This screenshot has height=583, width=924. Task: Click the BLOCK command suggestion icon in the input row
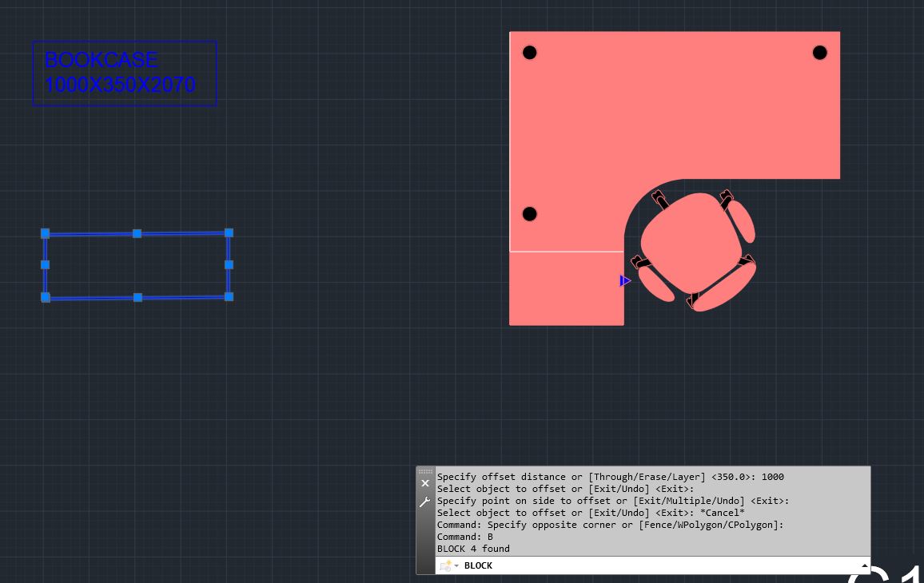[445, 566]
